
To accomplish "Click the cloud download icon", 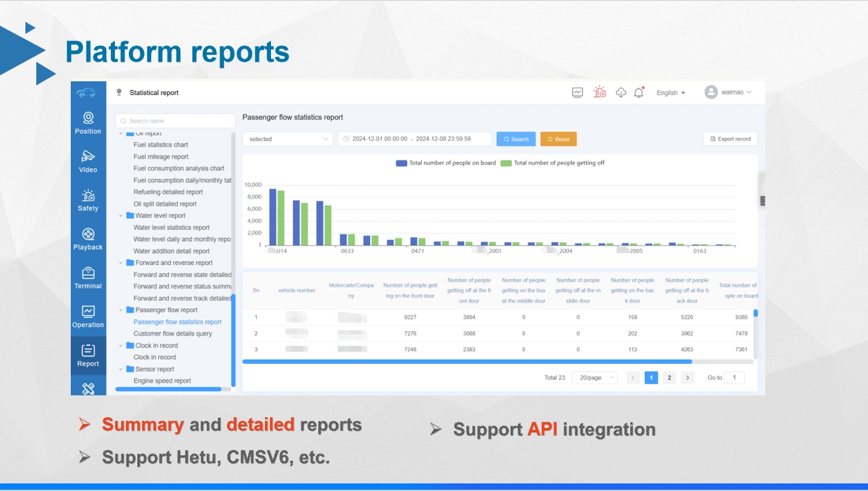I will click(x=621, y=93).
